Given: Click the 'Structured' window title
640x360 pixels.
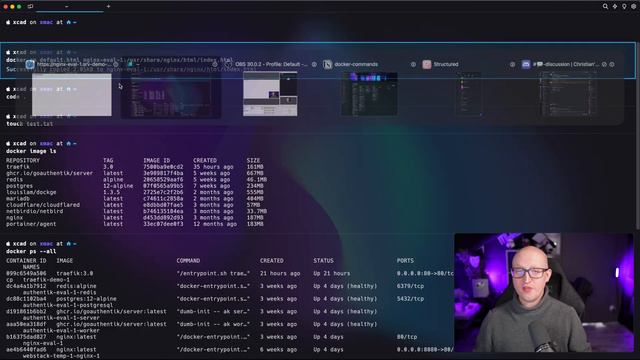Looking at the screenshot, I should [x=446, y=64].
